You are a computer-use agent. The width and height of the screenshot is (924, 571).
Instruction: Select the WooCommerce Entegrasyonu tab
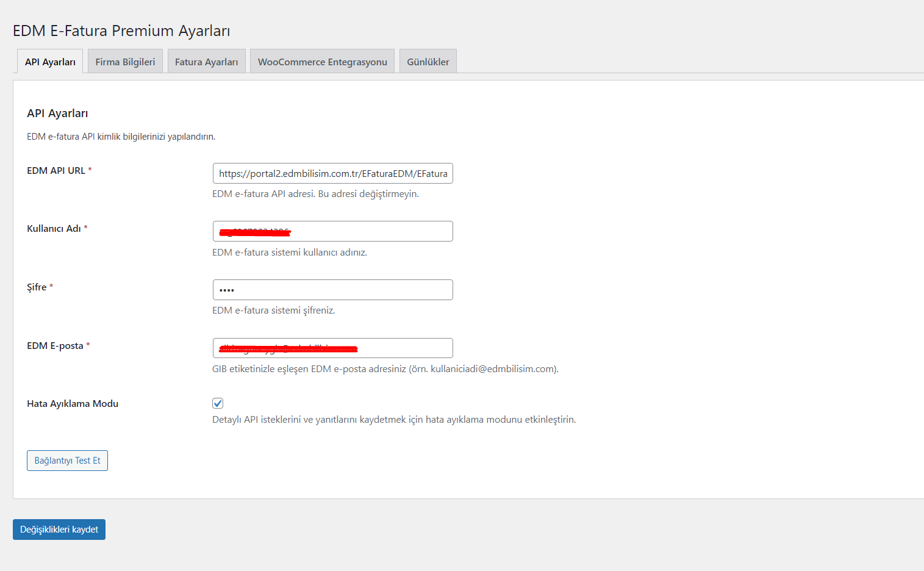tap(322, 62)
